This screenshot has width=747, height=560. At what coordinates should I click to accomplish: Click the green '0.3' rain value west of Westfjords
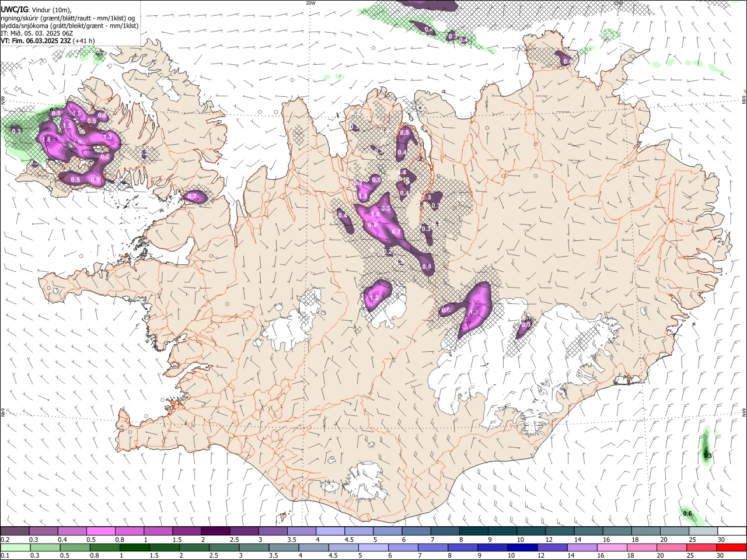[x=16, y=131]
